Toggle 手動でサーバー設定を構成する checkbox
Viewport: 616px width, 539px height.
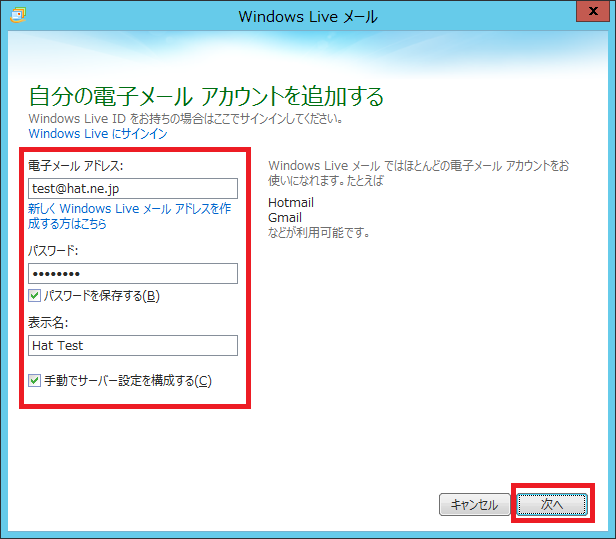34,380
